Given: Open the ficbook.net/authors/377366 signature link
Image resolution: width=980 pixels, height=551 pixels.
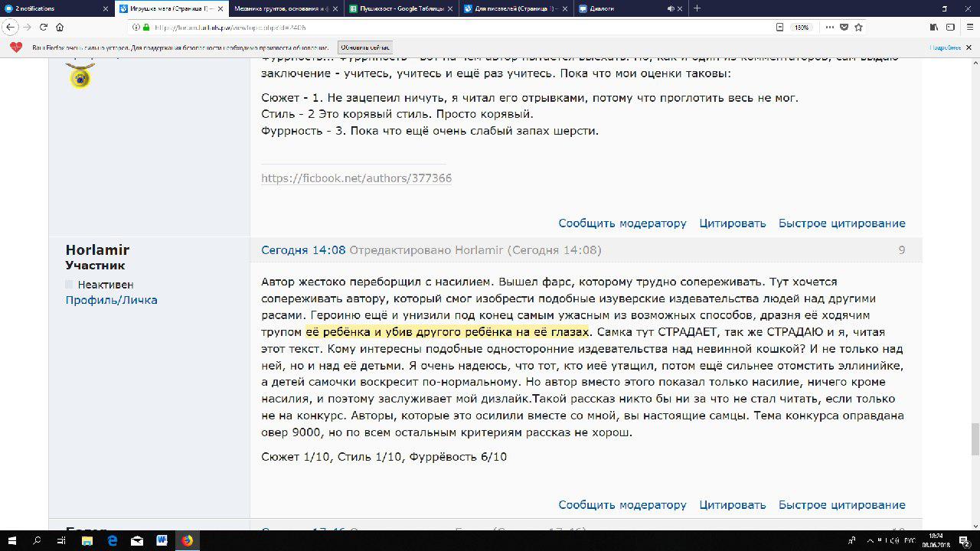Looking at the screenshot, I should [356, 178].
